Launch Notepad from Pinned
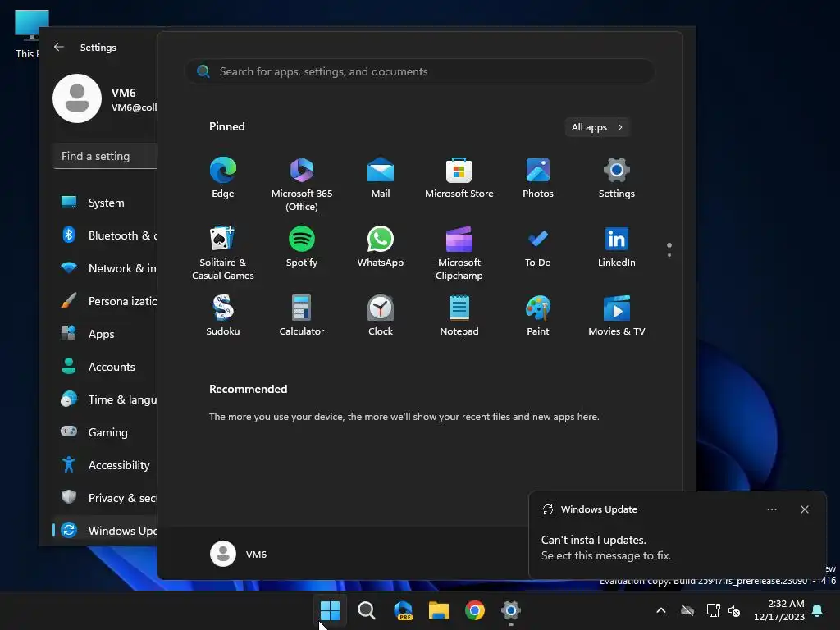Viewport: 840px width, 630px height. point(459,316)
